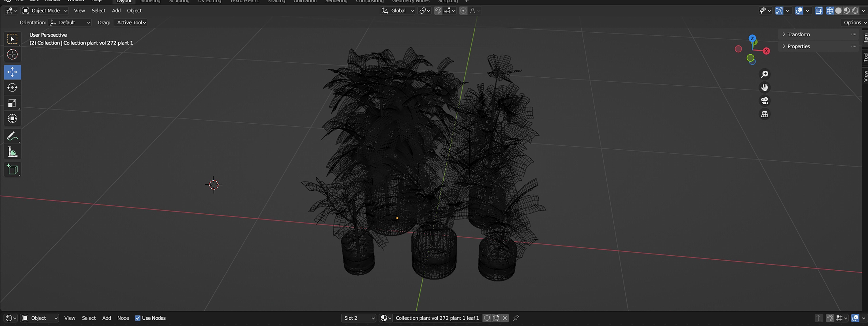This screenshot has width=868, height=326.
Task: Open viewport shading options dropdown arrow
Action: [x=864, y=11]
